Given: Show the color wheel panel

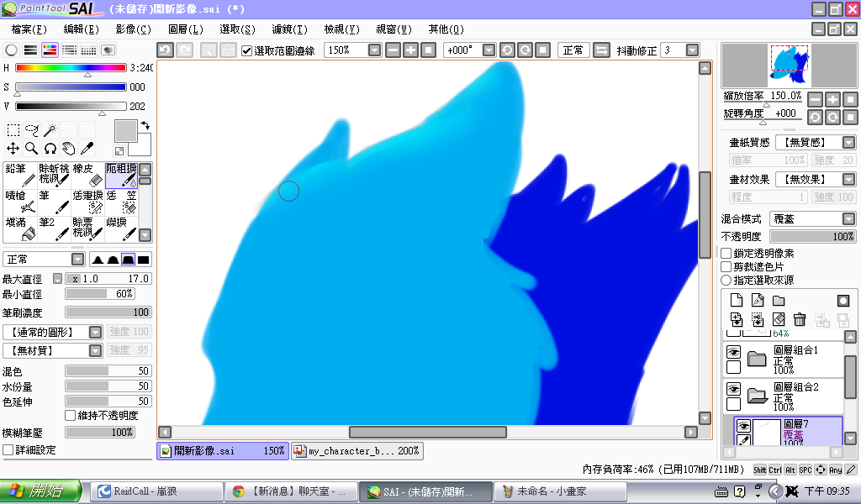Looking at the screenshot, I should point(11,50).
